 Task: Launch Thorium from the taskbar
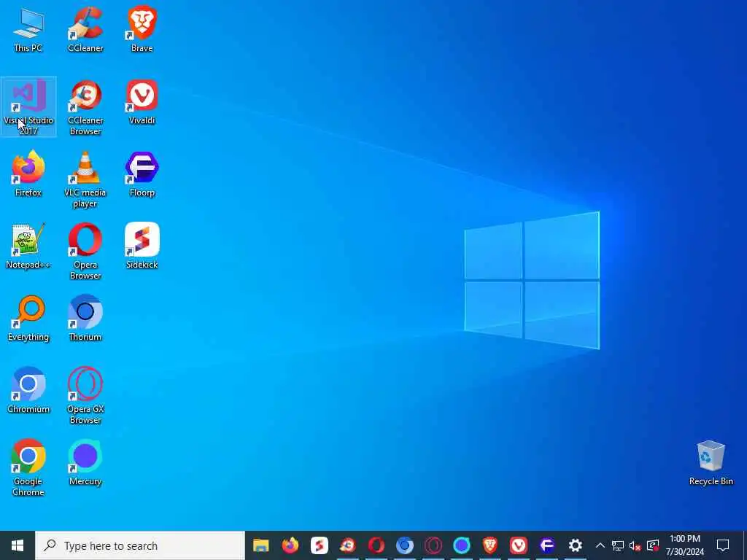tap(405, 545)
